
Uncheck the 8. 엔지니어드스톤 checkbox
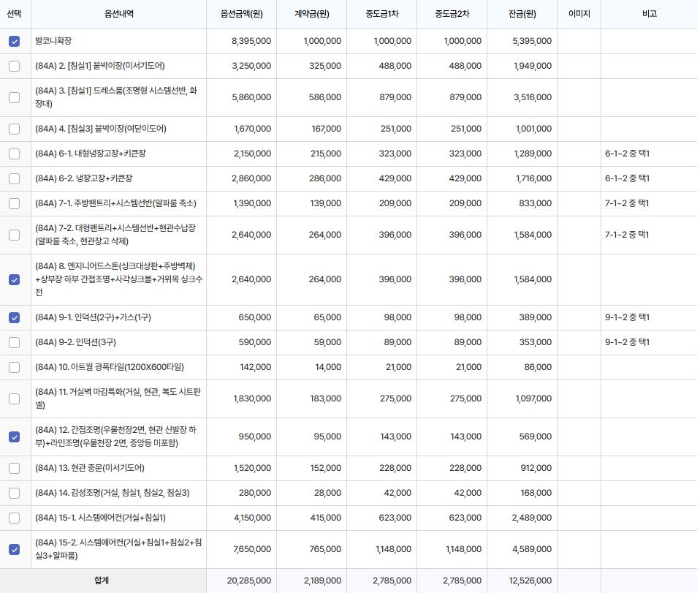click(15, 280)
